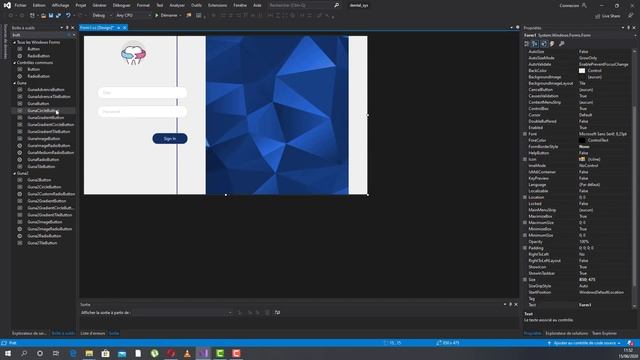The image size is (640, 360).
Task: Click the Open File toolbar icon
Action: (x=43, y=16)
